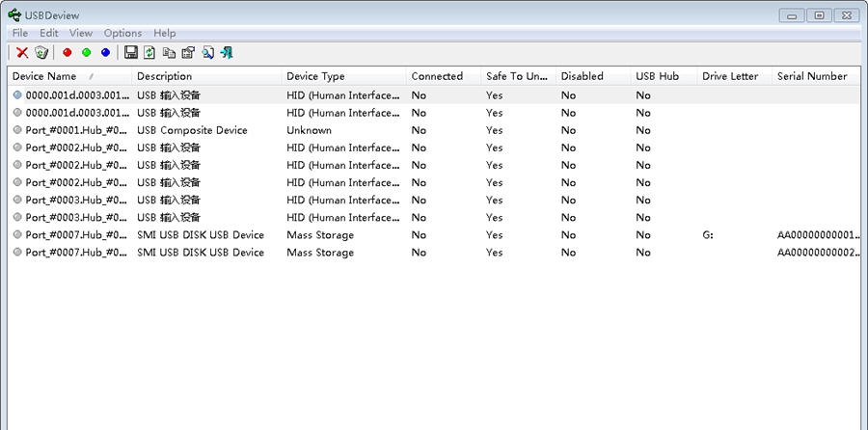Sort by the Description column header
This screenshot has width=868, height=430.
click(x=206, y=76)
